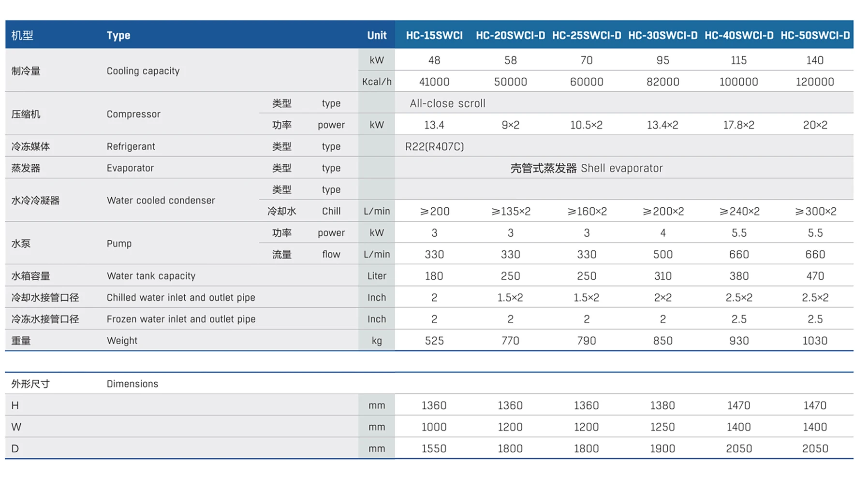Click the Type header label
This screenshot has height=490, width=868.
118,35
